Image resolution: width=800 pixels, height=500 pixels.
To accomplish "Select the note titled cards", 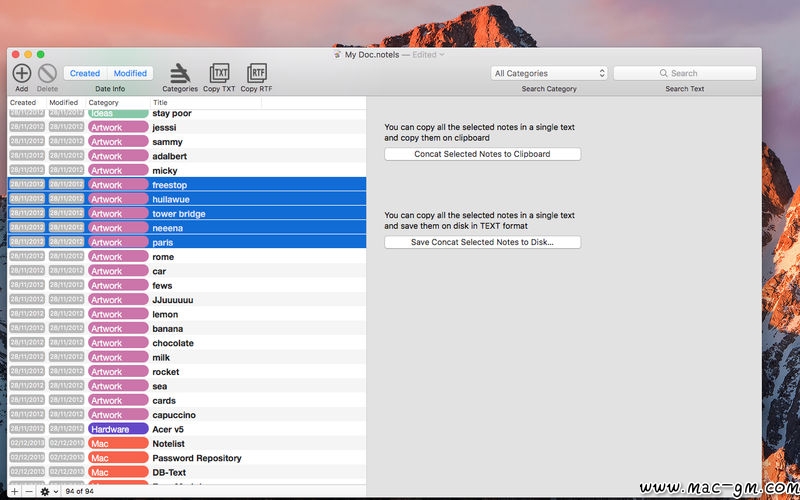I will [x=187, y=401].
